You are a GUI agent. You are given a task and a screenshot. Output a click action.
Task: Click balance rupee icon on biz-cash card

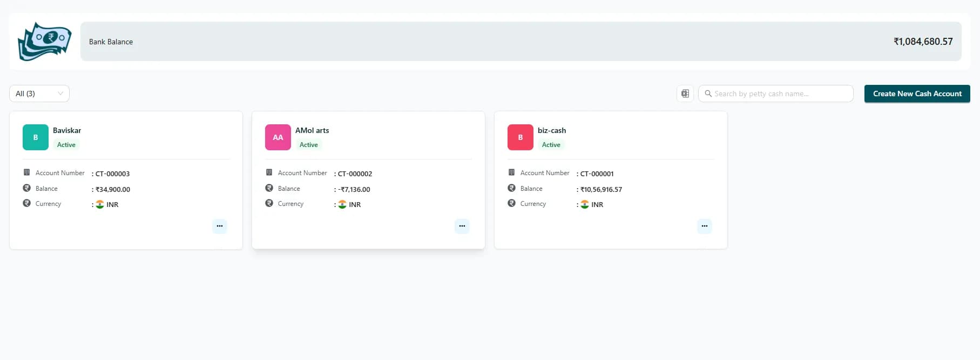coord(511,188)
